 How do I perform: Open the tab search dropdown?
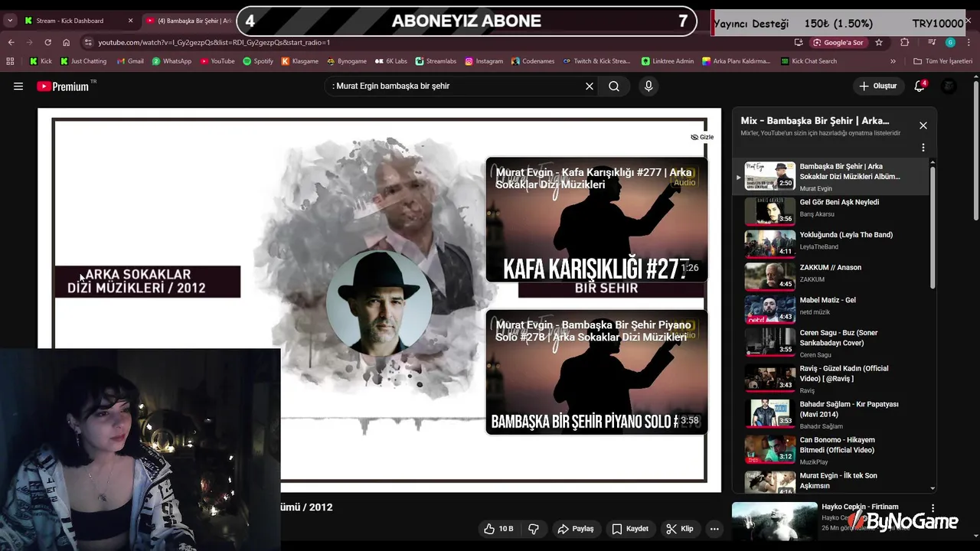click(x=10, y=21)
